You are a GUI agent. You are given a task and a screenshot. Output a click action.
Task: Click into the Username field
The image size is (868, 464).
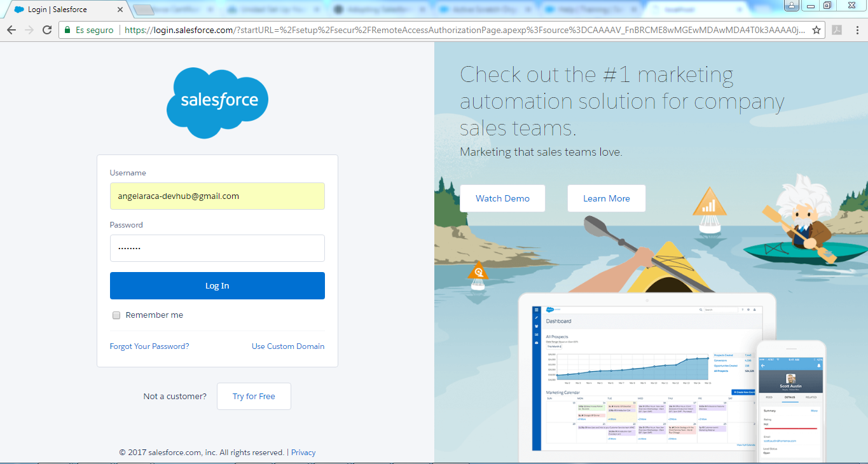217,196
